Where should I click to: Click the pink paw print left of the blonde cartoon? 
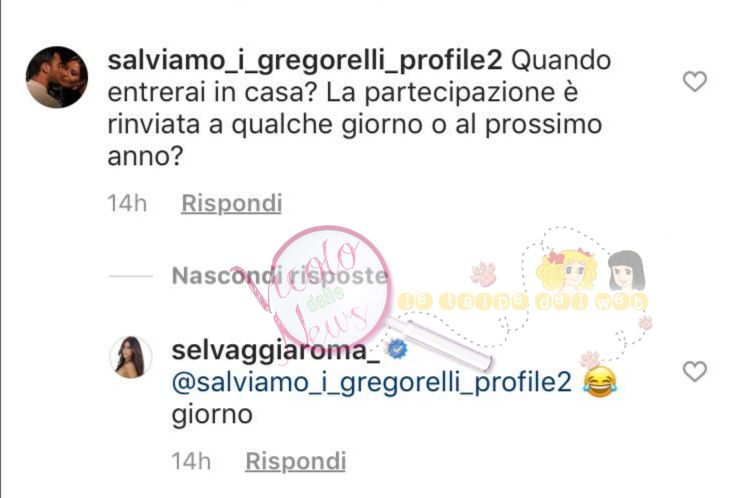click(484, 273)
